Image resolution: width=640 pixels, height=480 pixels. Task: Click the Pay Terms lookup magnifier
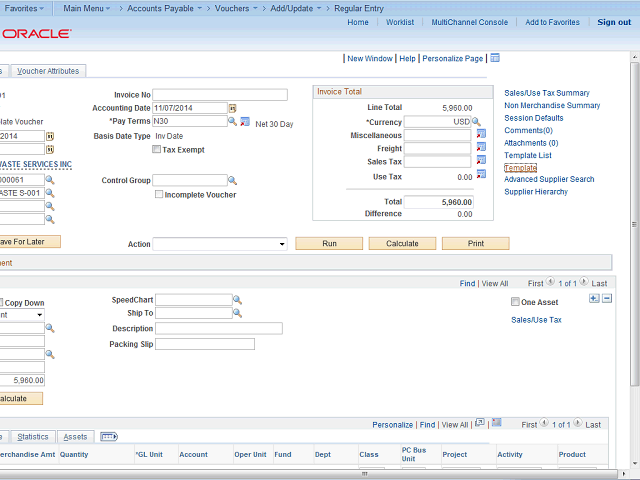click(232, 121)
